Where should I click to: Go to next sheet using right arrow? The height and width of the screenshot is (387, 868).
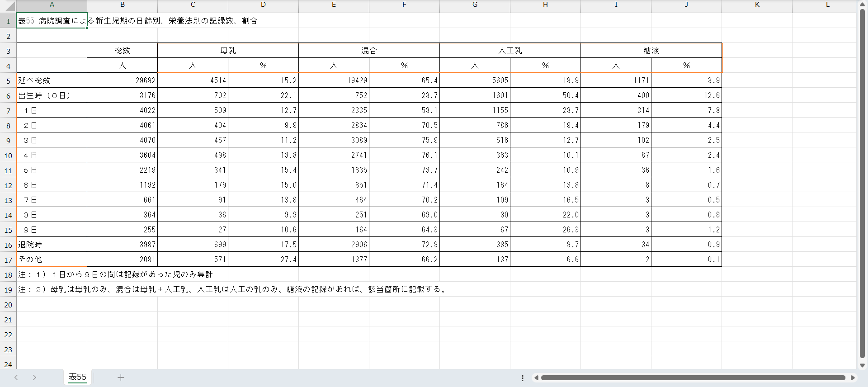click(34, 378)
